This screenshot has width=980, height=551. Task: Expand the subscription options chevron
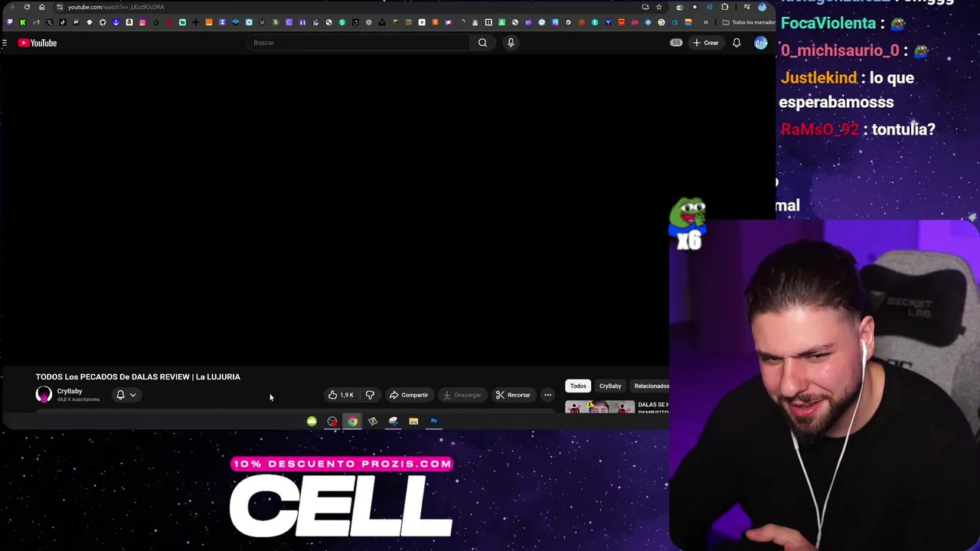[x=132, y=395]
